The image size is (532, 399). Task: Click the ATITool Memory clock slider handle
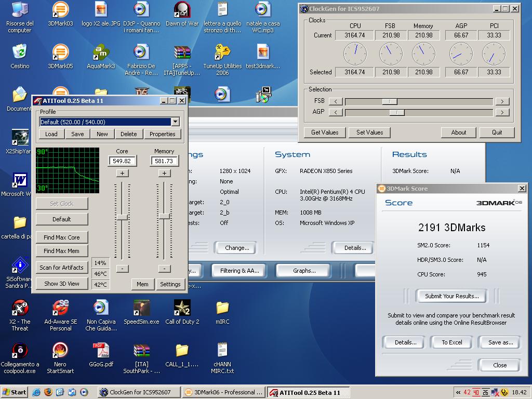tap(165, 216)
